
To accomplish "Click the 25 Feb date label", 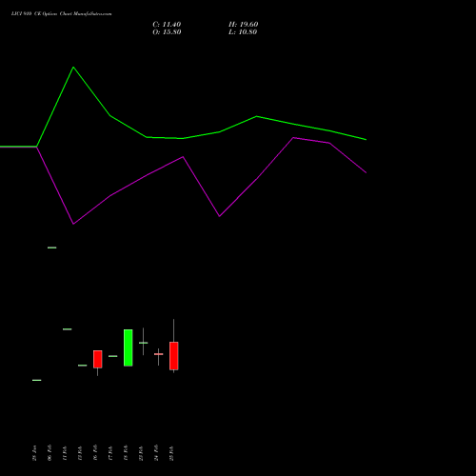I will point(171,453).
